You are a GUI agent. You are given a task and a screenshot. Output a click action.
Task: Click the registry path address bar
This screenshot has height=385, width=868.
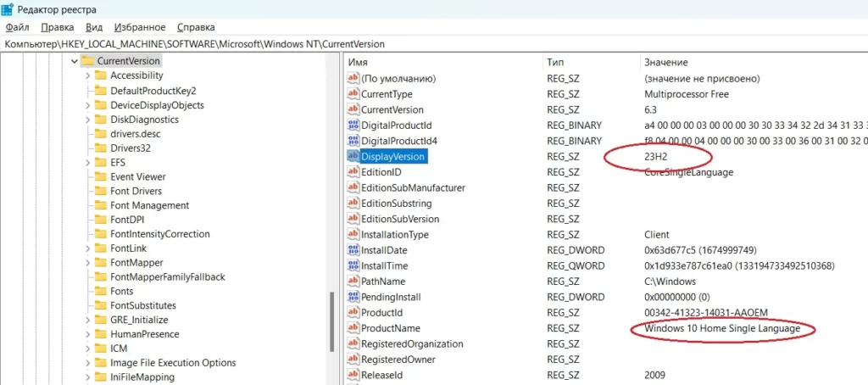coord(434,44)
